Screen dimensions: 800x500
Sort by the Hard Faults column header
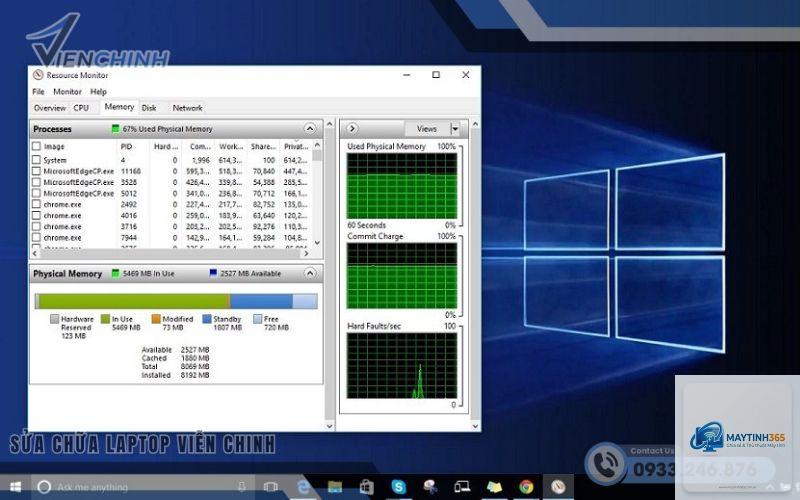(x=166, y=146)
